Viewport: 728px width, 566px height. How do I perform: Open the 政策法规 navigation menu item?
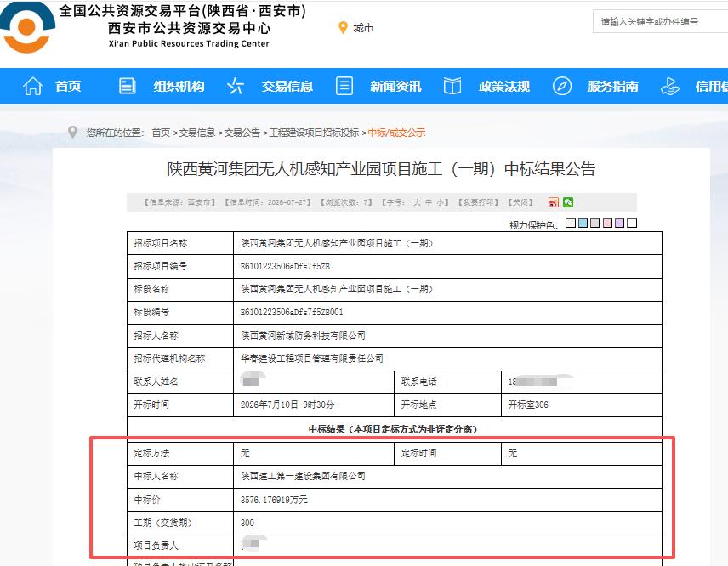pyautogui.click(x=504, y=87)
